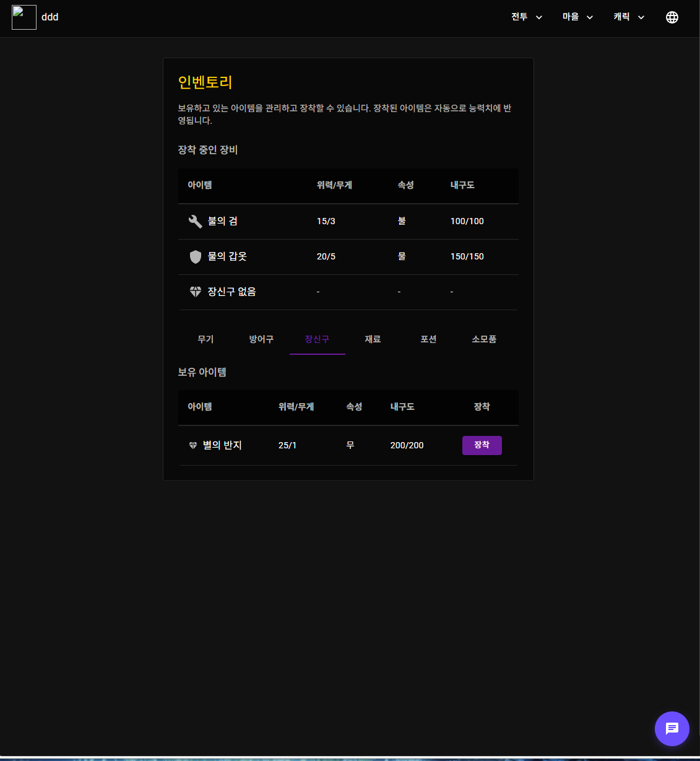The image size is (700, 761).
Task: Open the chat bubble floating button
Action: point(672,729)
